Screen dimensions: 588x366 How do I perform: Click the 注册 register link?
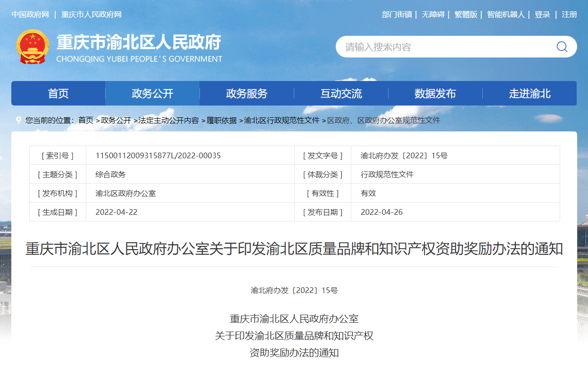coord(569,15)
